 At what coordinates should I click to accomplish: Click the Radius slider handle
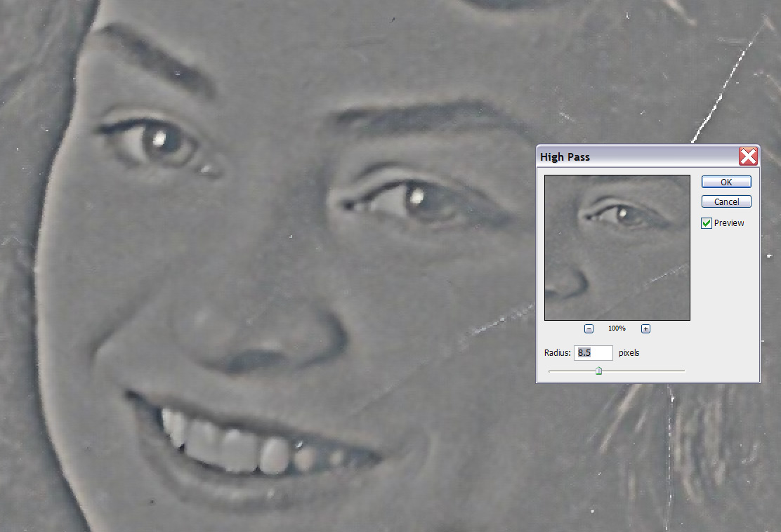598,371
